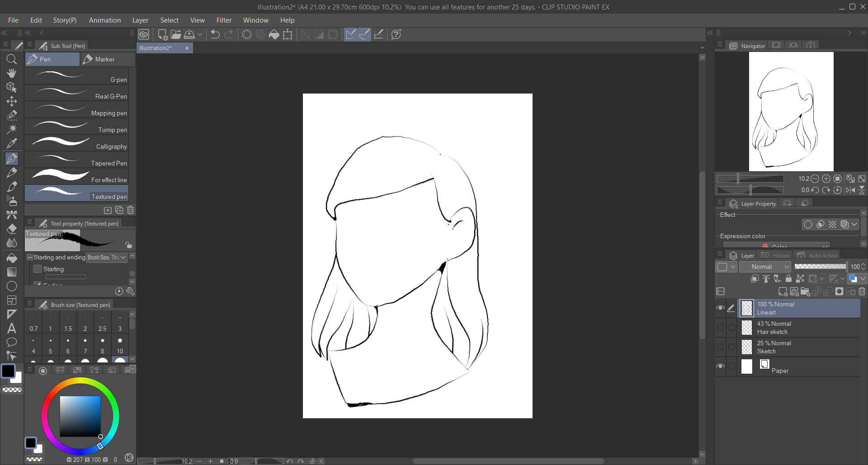
Task: Pick brush size 10
Action: point(120,344)
